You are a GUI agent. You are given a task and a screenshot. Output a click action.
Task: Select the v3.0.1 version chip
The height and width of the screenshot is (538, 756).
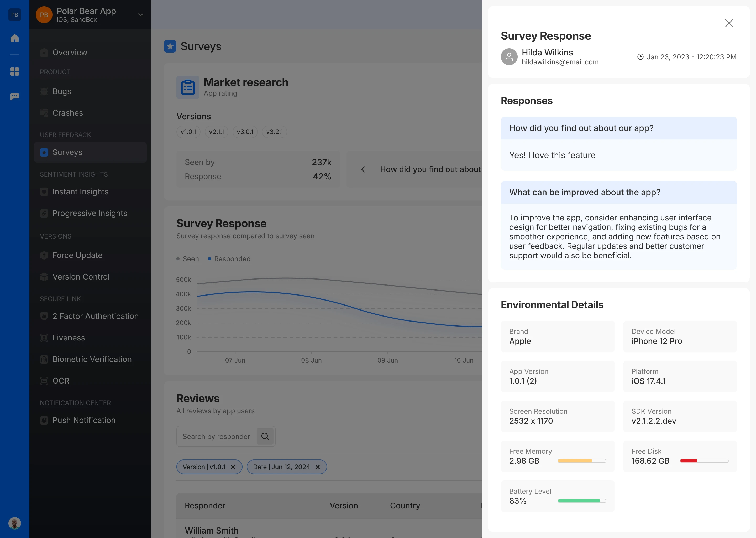coord(245,132)
